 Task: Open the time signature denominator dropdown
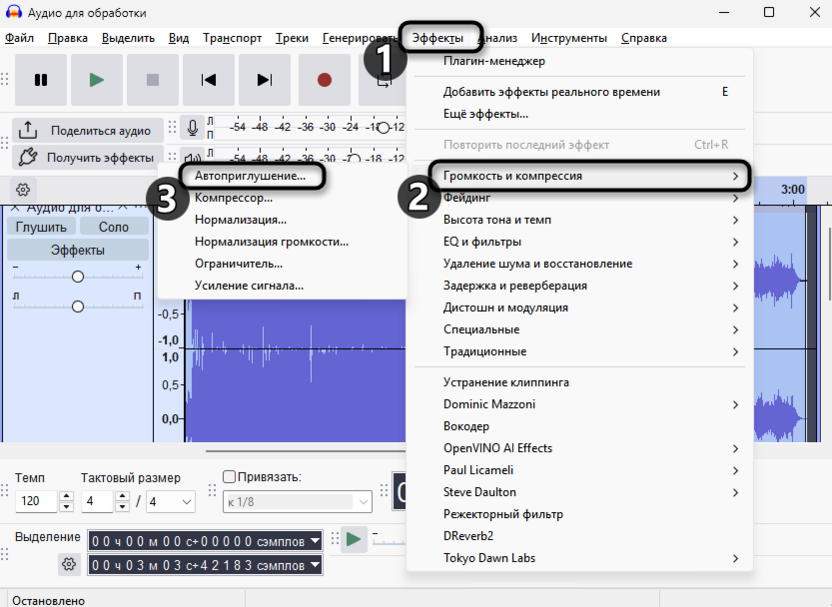pos(171,501)
